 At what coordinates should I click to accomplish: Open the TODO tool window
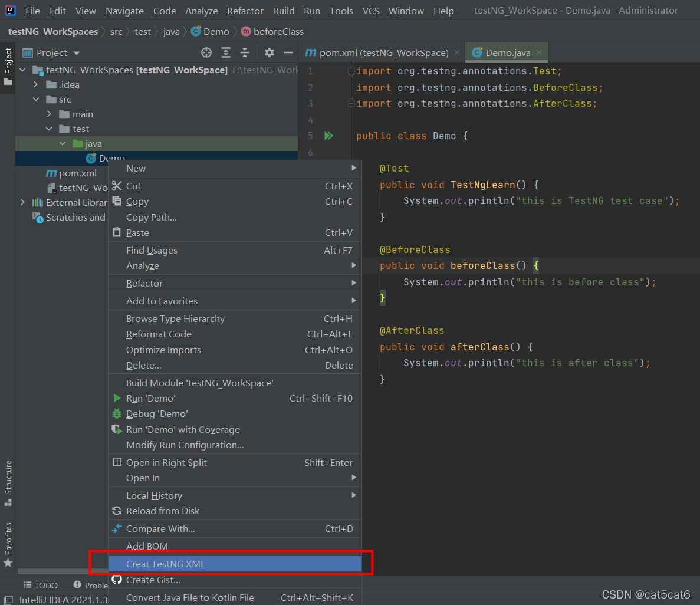click(41, 585)
